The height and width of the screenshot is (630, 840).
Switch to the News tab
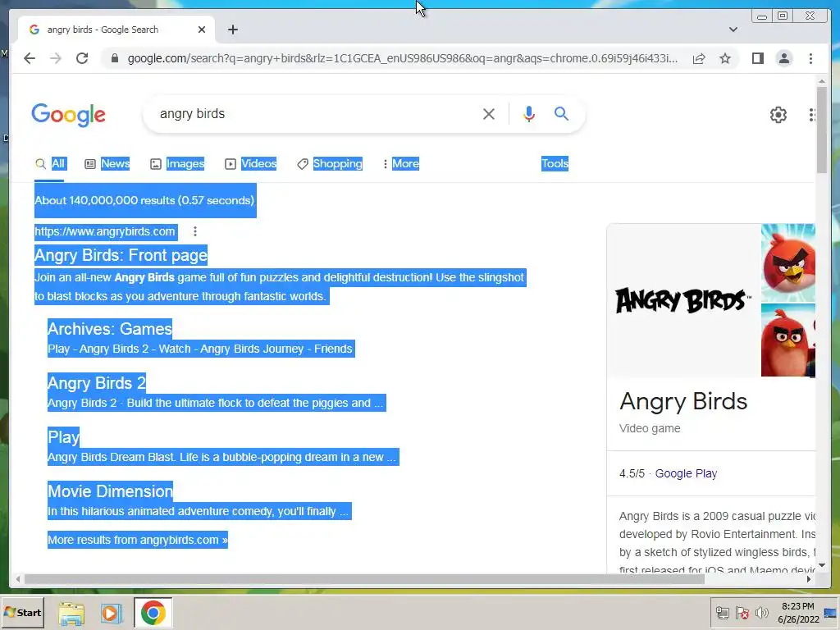[x=107, y=163]
